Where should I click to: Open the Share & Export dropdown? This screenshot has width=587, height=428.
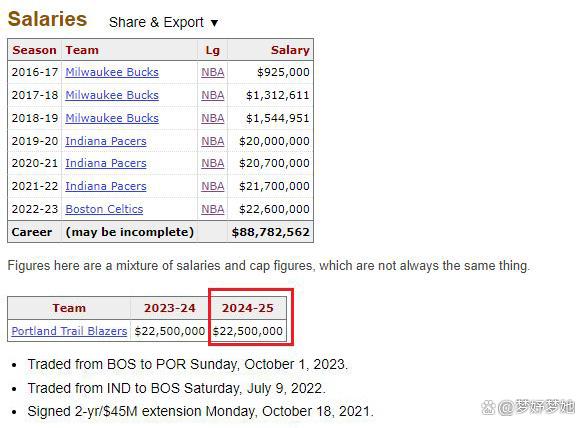(x=163, y=22)
